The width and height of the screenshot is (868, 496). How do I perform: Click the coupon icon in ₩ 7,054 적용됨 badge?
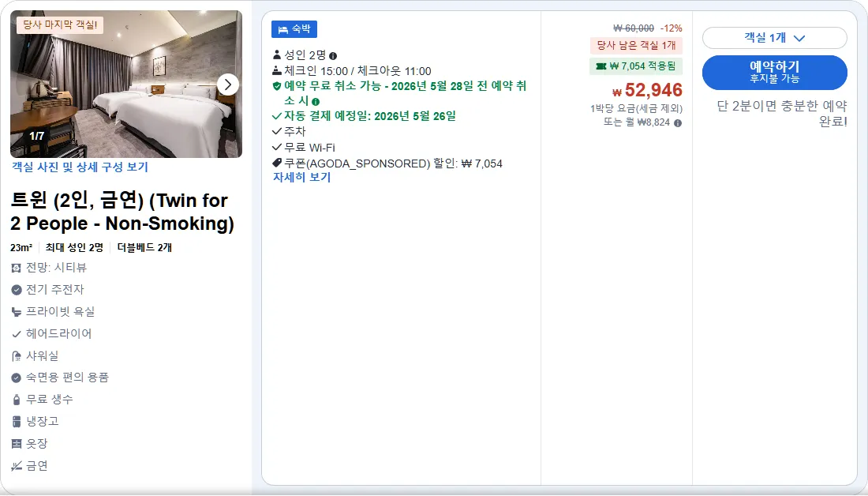pos(600,66)
